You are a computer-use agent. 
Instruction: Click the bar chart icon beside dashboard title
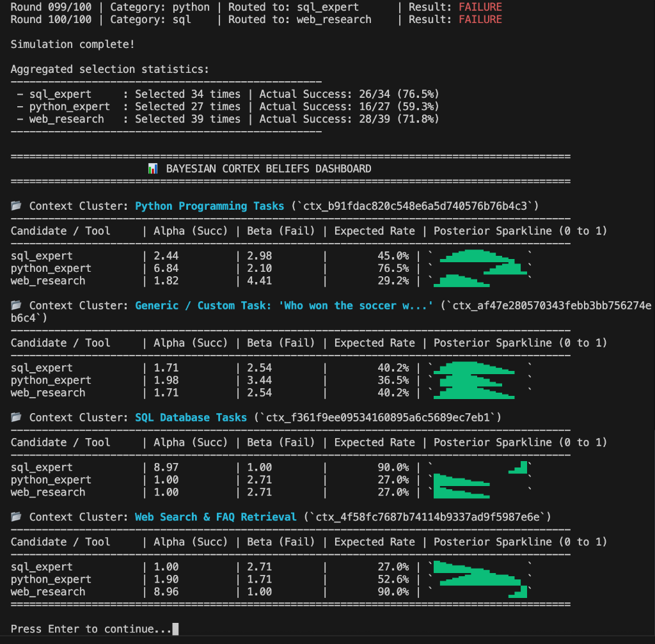pos(153,169)
